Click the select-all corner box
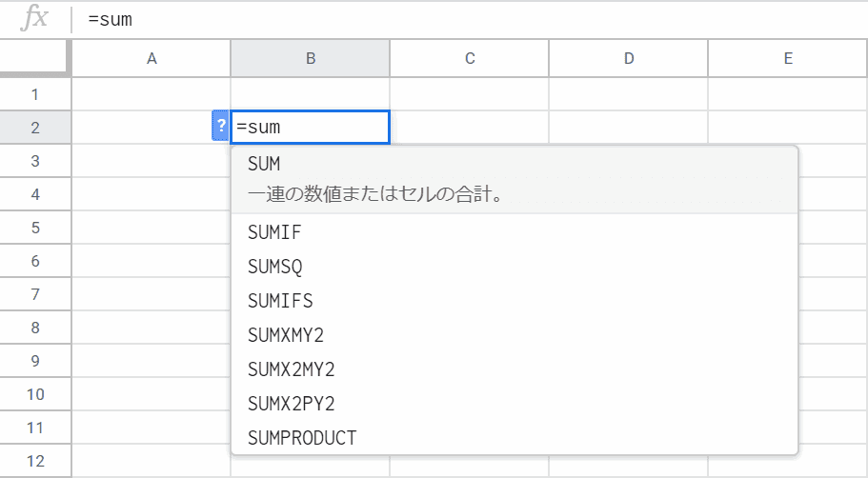The image size is (868, 478). pyautogui.click(x=35, y=57)
